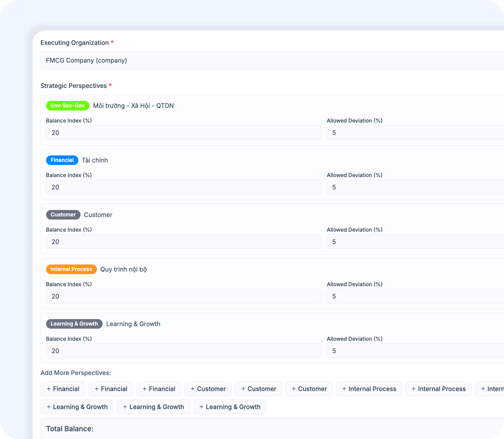Select the Customer Allowed Deviation input
The width and height of the screenshot is (504, 439).
click(415, 242)
